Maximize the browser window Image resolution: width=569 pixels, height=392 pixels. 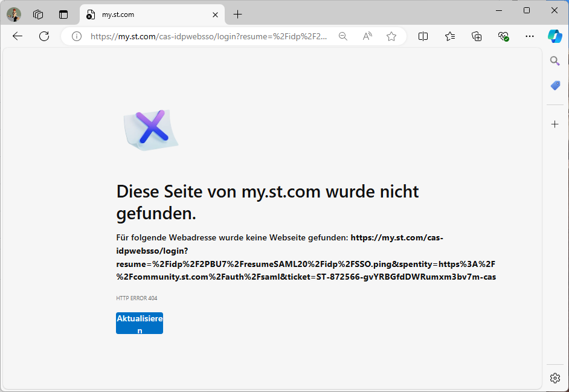coord(527,10)
